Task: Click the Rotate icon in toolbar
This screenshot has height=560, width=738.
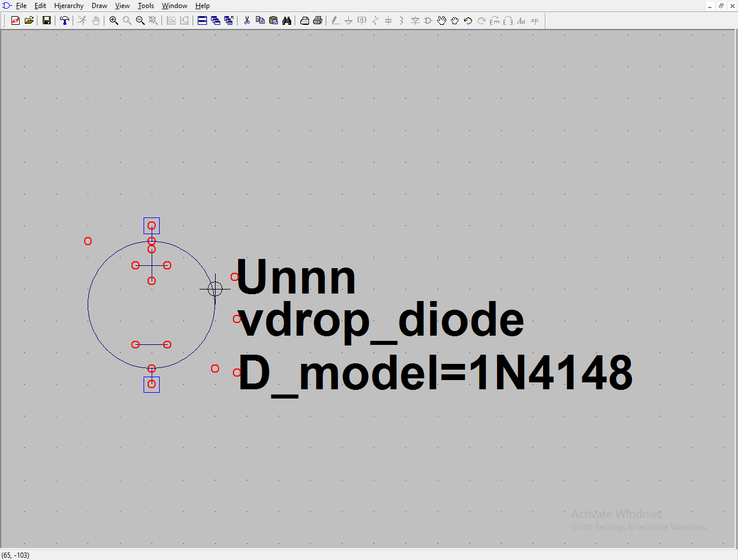Action: pyautogui.click(x=495, y=21)
